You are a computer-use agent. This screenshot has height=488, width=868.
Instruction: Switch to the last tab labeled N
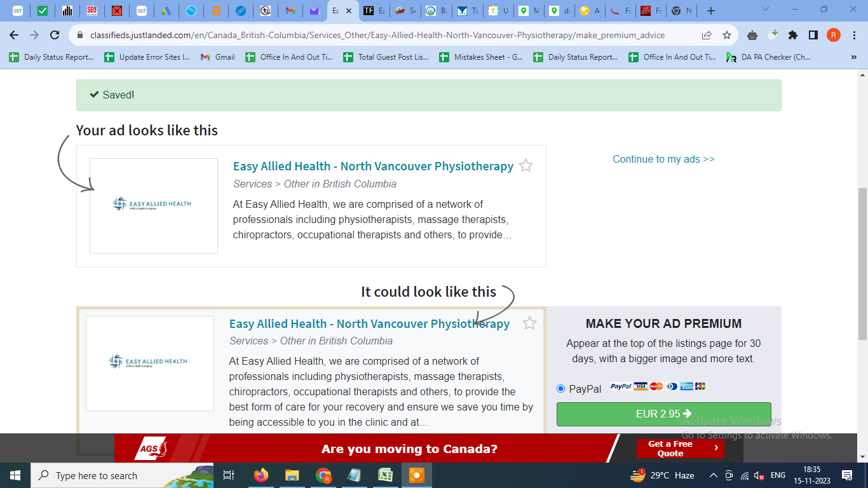coord(681,11)
